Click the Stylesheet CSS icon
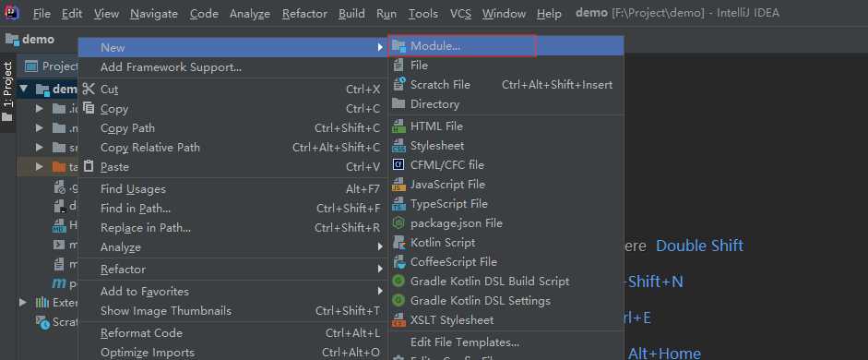 pyautogui.click(x=398, y=146)
